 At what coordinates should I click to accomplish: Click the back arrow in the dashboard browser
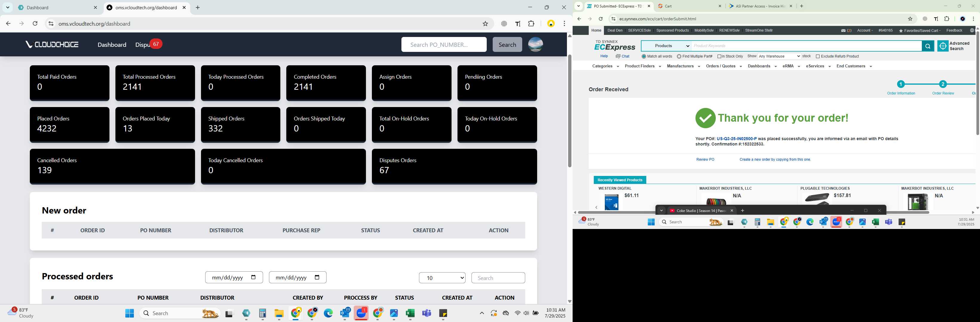pyautogui.click(x=8, y=24)
